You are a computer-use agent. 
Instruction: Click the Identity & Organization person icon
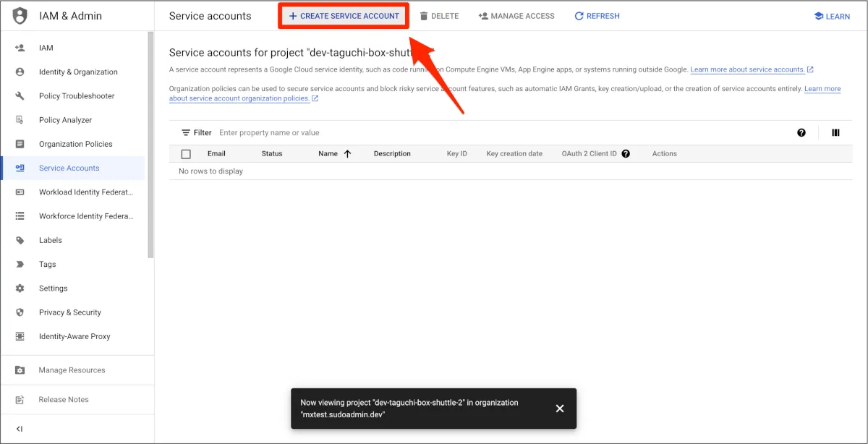pyautogui.click(x=20, y=72)
